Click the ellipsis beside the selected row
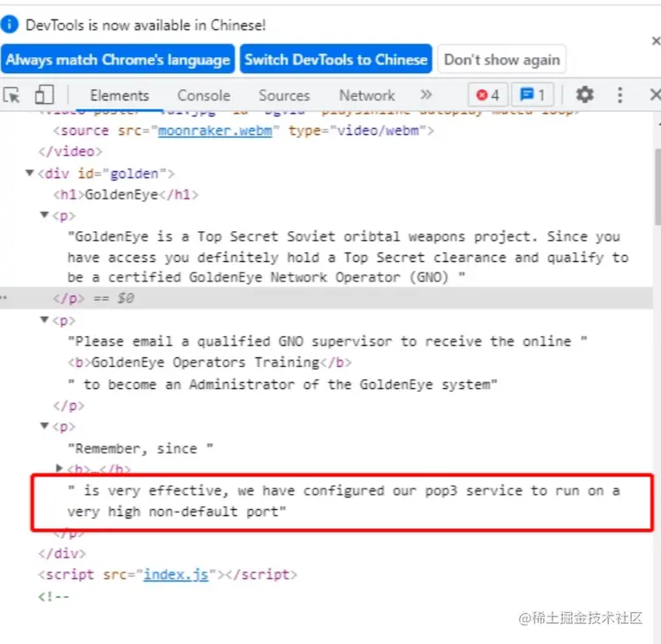661x644 pixels. click(4, 297)
